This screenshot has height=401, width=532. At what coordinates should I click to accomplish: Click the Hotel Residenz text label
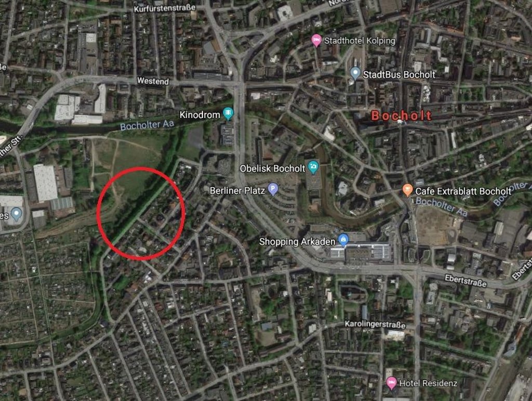[428, 383]
